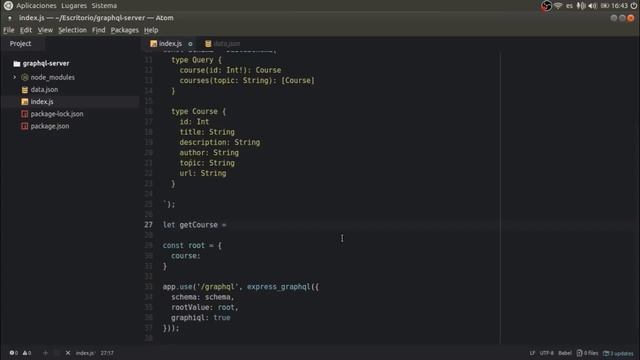Image resolution: width=640 pixels, height=360 pixels.
Task: Open the Aplicaciones system menu
Action: (x=36, y=6)
